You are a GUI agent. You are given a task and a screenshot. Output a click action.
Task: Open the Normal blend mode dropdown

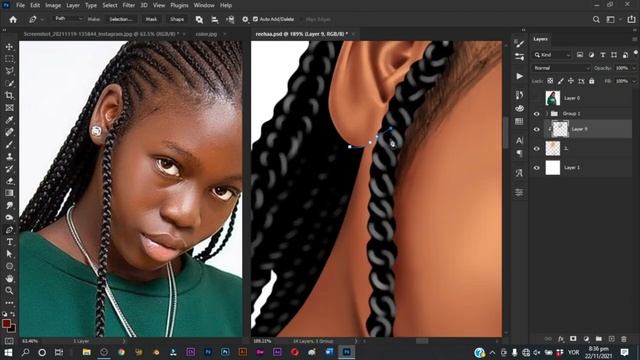tap(561, 68)
